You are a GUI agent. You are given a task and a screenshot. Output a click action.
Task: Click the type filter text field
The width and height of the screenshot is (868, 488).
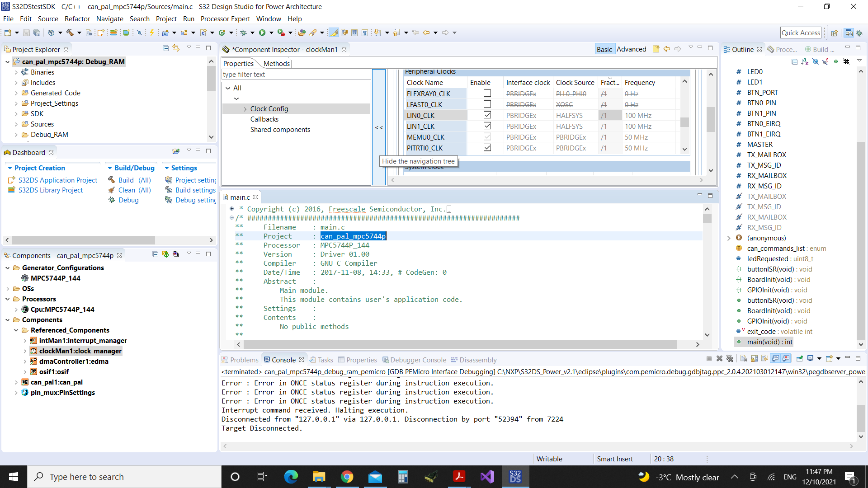(296, 75)
